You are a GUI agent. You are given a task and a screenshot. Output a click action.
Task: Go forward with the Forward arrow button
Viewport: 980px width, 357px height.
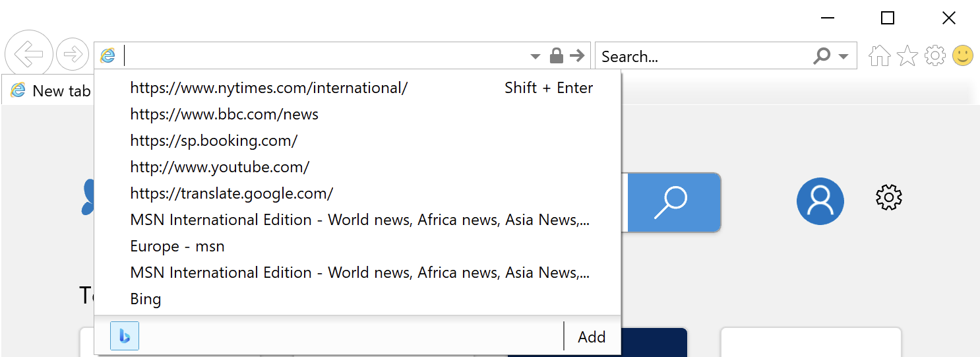tap(73, 55)
